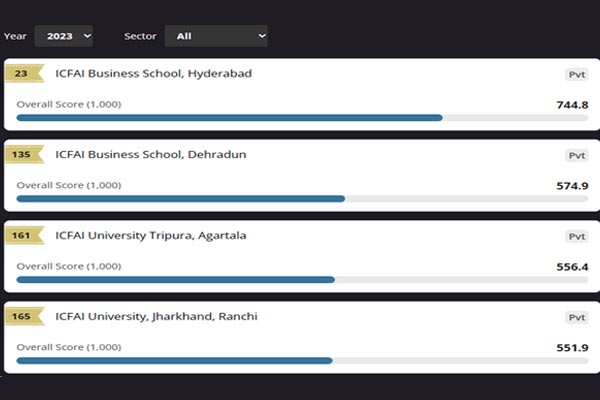Click Pvt tag for ICFAI Tripura Agartala
600x400 pixels.
[577, 237]
